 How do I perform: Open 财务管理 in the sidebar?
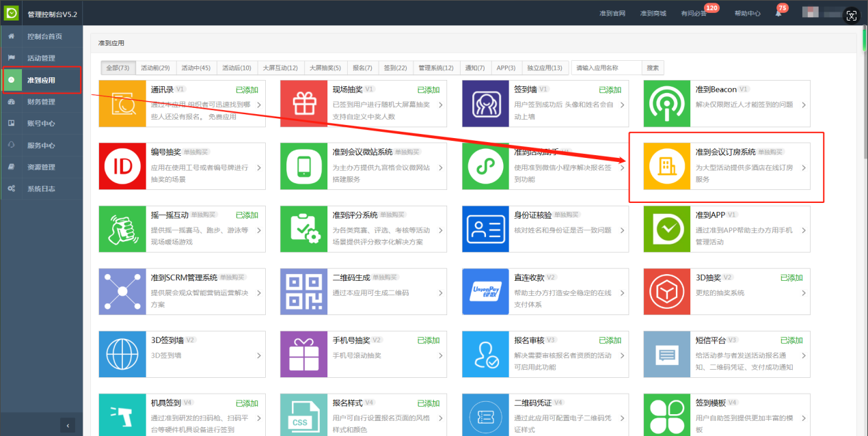point(41,102)
